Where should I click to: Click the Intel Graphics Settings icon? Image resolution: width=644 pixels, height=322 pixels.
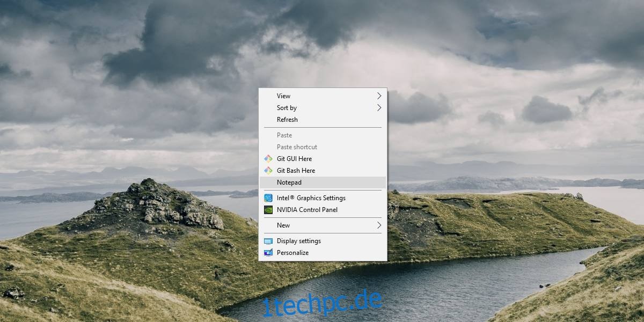click(x=268, y=198)
